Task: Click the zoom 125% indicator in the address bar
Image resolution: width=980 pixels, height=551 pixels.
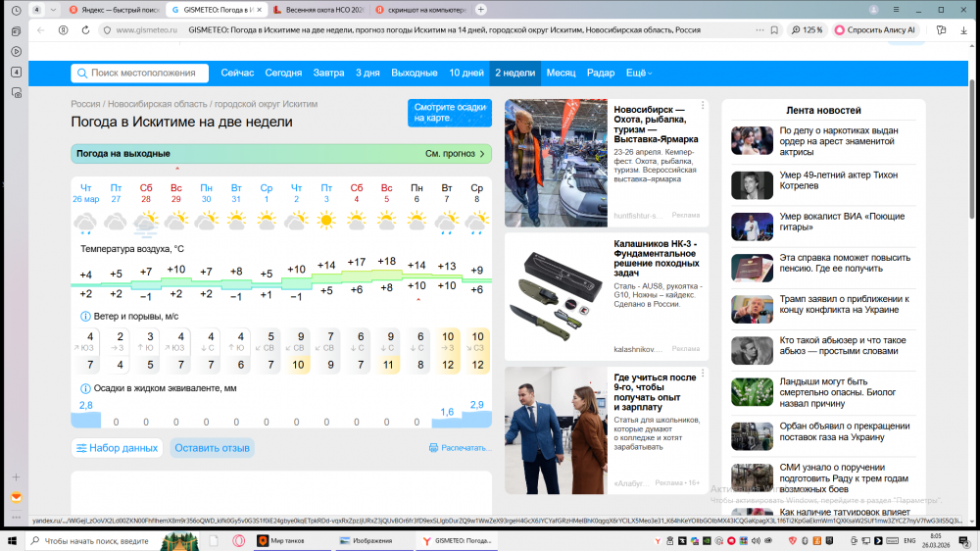Action: (807, 30)
